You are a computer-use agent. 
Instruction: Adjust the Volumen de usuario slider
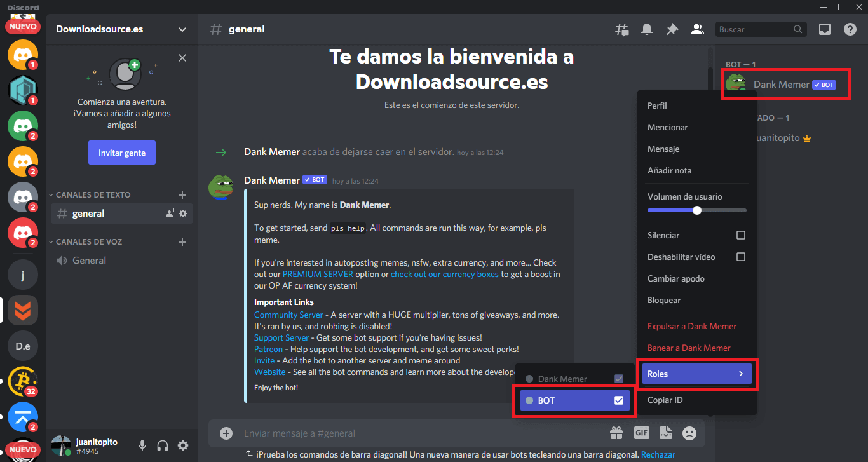[697, 210]
